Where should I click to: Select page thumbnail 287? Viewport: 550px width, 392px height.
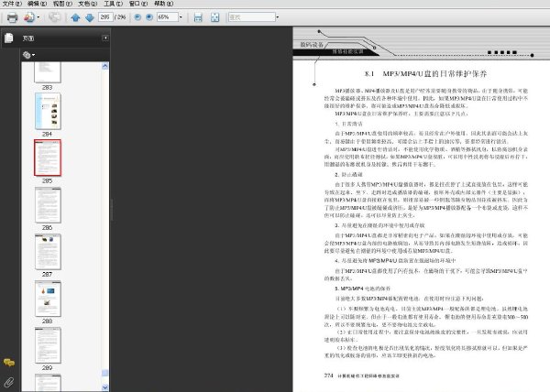coord(48,252)
